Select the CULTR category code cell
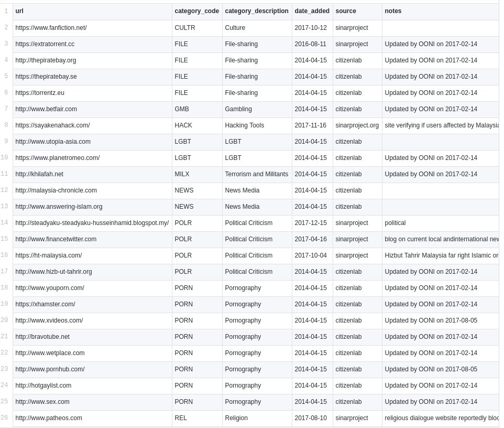The width and height of the screenshot is (504, 428). pyautogui.click(x=197, y=28)
